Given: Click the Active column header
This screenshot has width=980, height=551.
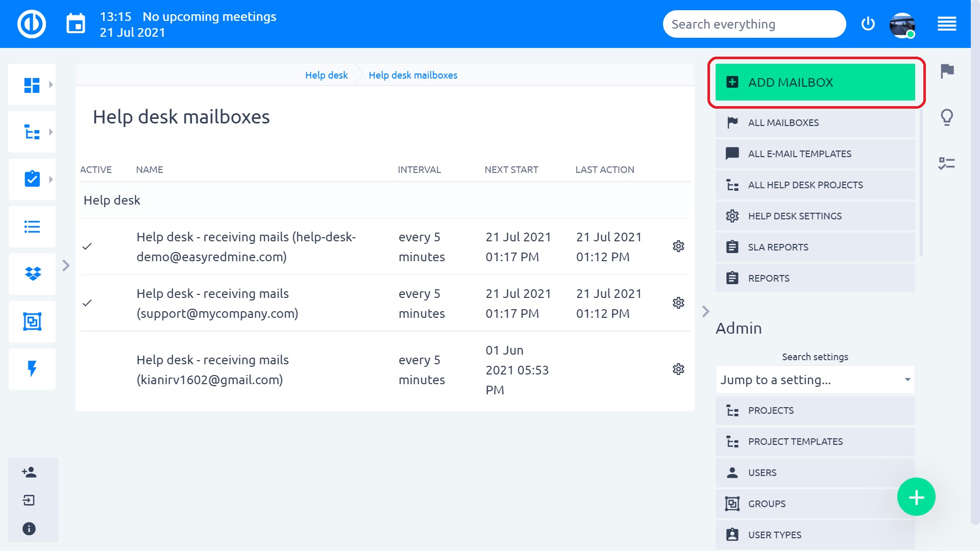Looking at the screenshot, I should (x=96, y=169).
